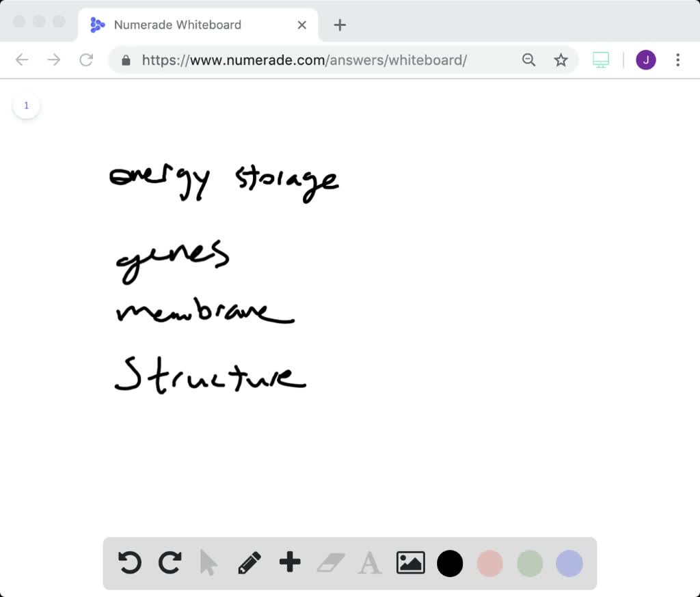Select the Pointer cursor tool
Screen dimensions: 700x597
point(209,564)
